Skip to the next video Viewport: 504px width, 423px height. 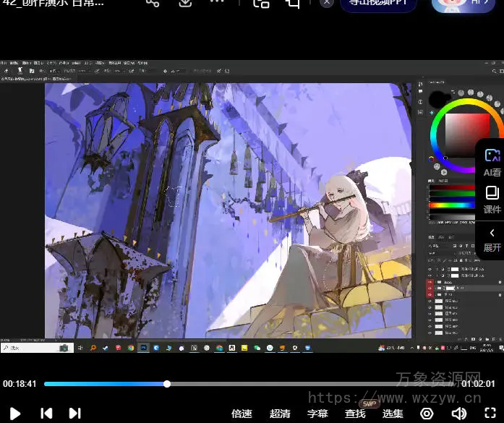point(74,413)
